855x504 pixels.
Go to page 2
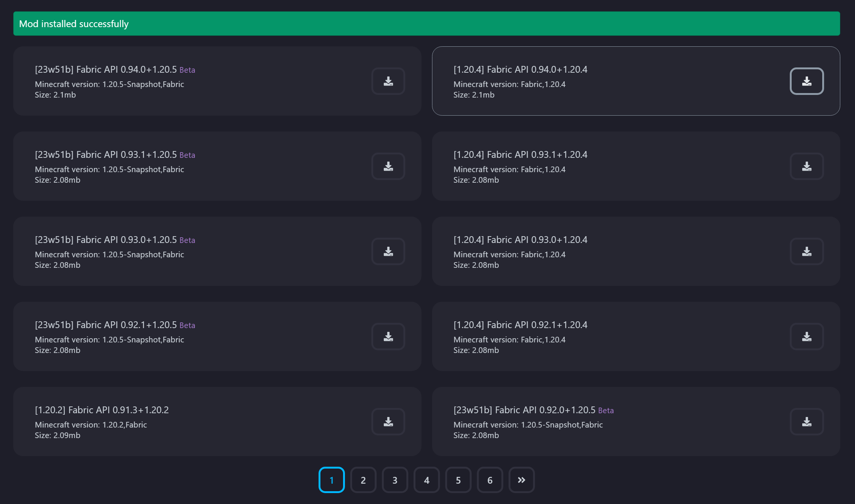[x=363, y=480]
